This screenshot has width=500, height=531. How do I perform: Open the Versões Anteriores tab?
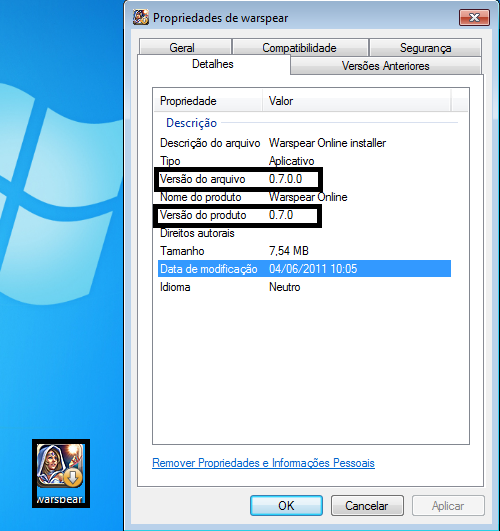coord(386,65)
